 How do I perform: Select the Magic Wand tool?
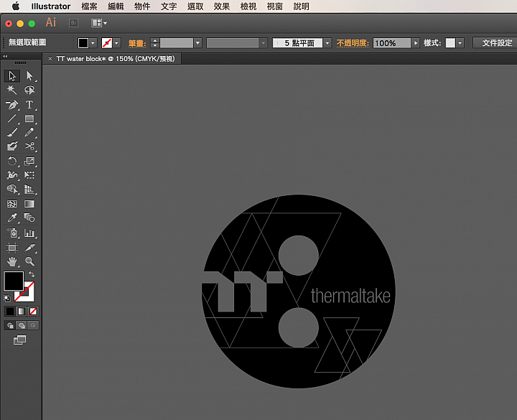[12, 90]
